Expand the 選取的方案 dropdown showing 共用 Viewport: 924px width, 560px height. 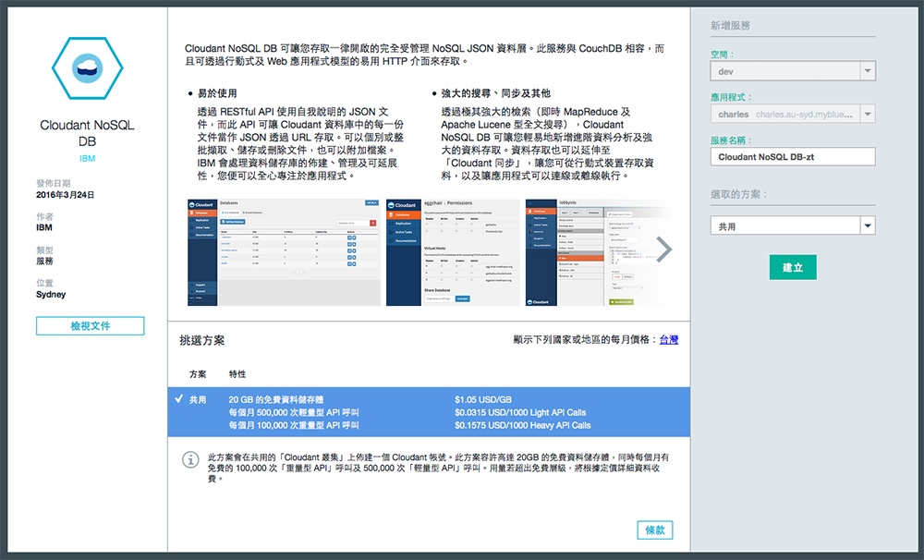click(x=793, y=225)
